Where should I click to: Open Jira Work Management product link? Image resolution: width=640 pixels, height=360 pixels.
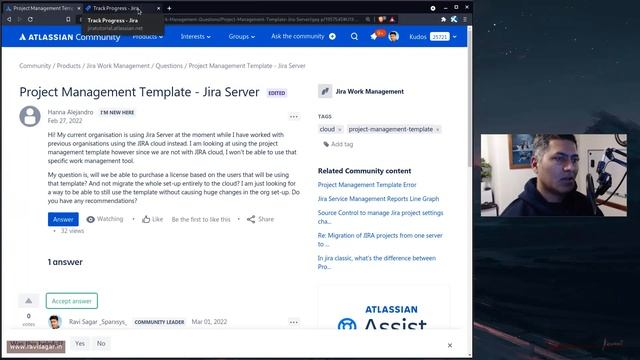pos(370,91)
